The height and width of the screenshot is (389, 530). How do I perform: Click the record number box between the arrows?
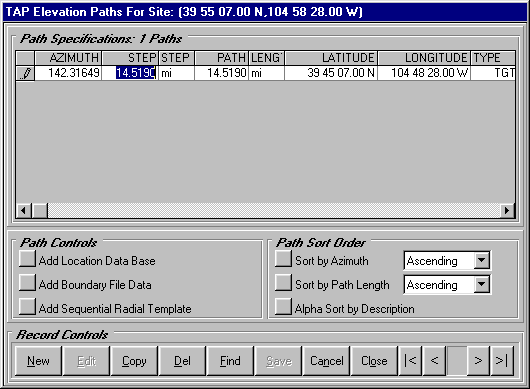(x=457, y=361)
